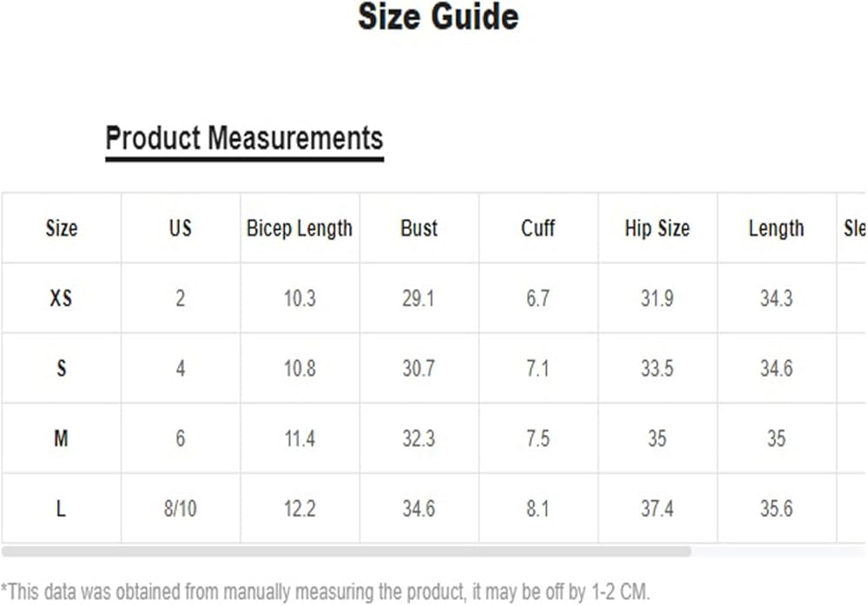The width and height of the screenshot is (868, 606).
Task: Select the Length column header
Action: pos(776,228)
